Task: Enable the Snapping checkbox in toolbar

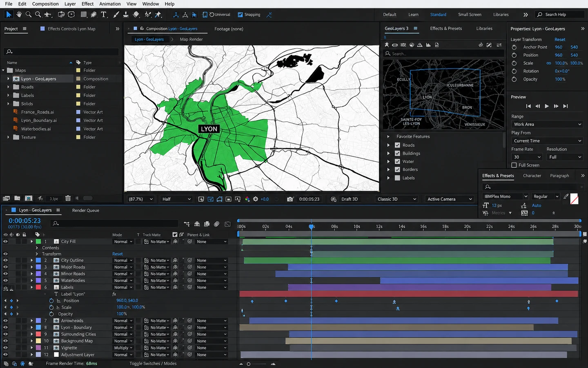Action: pos(240,15)
